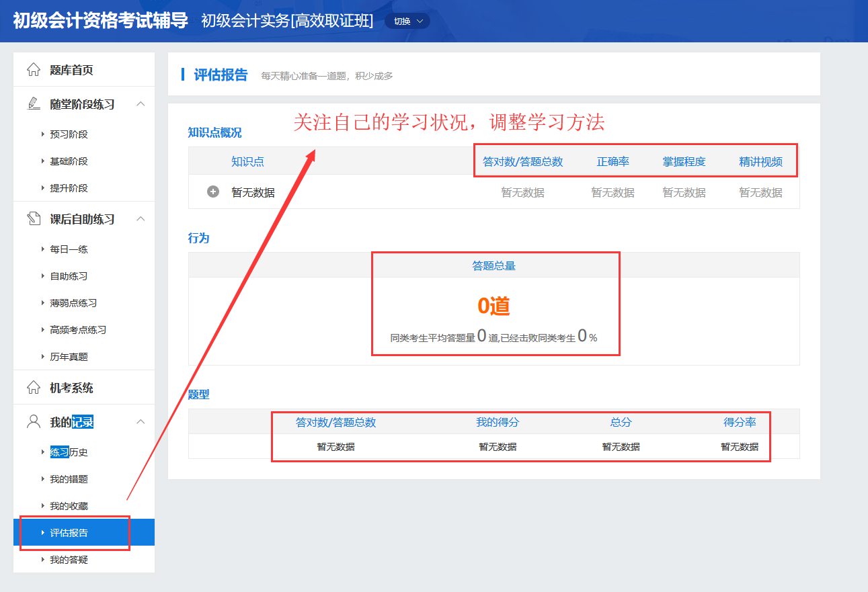Click the home icon beside 题库首页

click(x=33, y=70)
